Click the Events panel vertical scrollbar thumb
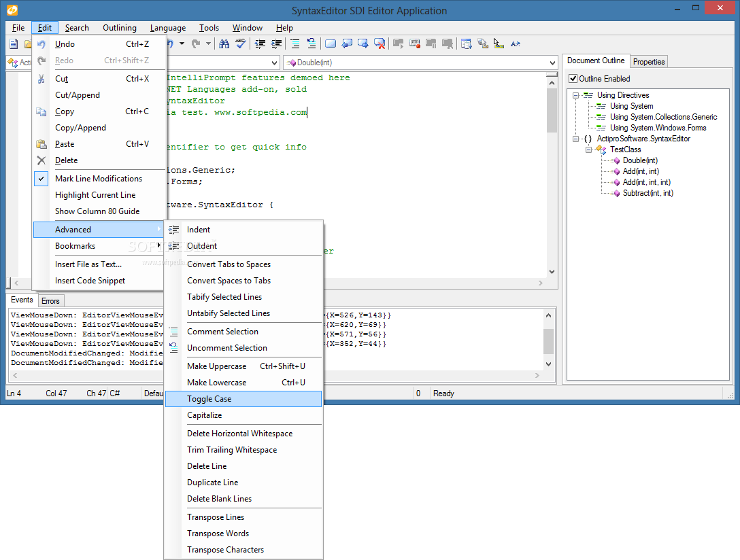The width and height of the screenshot is (740, 560). click(548, 341)
